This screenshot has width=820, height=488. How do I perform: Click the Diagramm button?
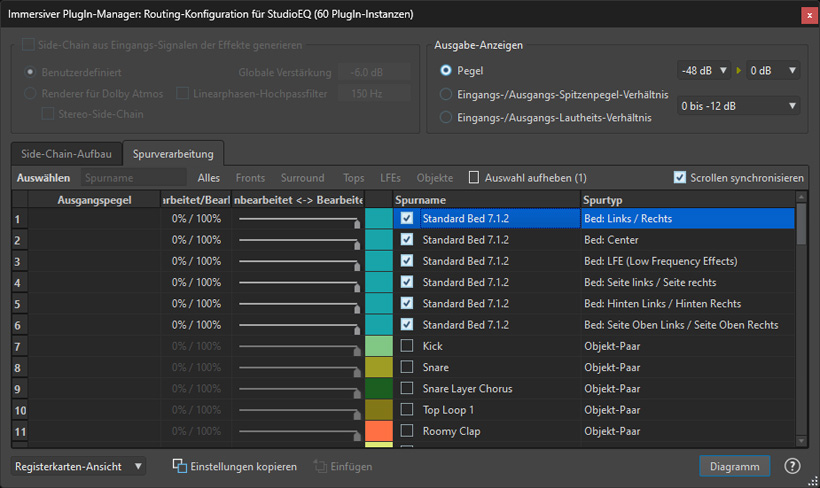pos(734,466)
